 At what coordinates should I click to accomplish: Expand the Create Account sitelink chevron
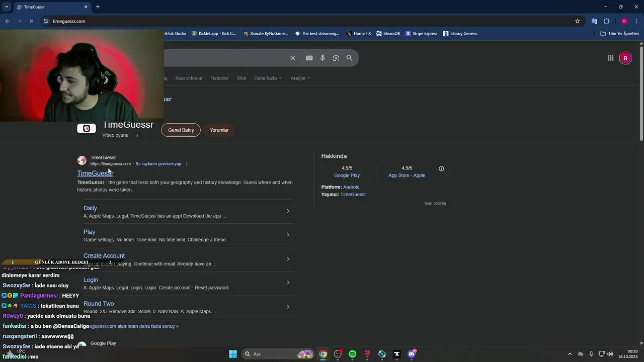coord(288,259)
